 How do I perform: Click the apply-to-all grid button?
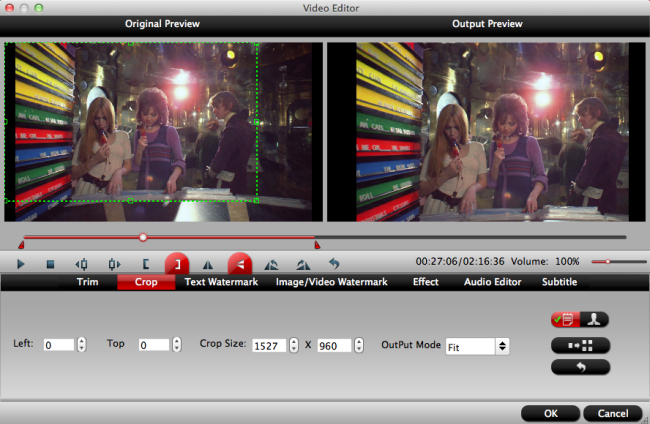(580, 345)
